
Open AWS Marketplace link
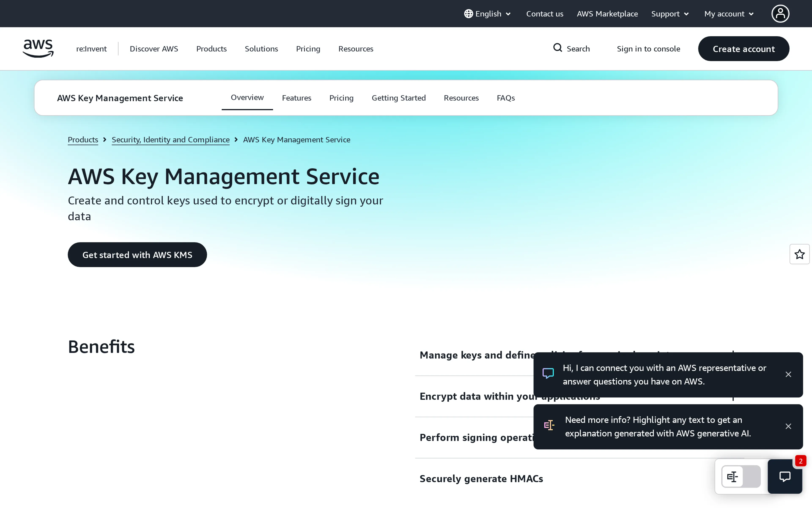point(607,14)
